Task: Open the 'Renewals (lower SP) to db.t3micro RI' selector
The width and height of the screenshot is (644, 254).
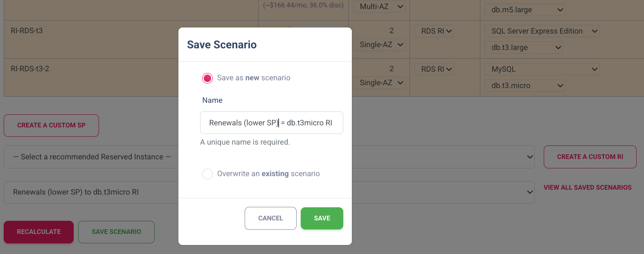Action: pos(269,192)
